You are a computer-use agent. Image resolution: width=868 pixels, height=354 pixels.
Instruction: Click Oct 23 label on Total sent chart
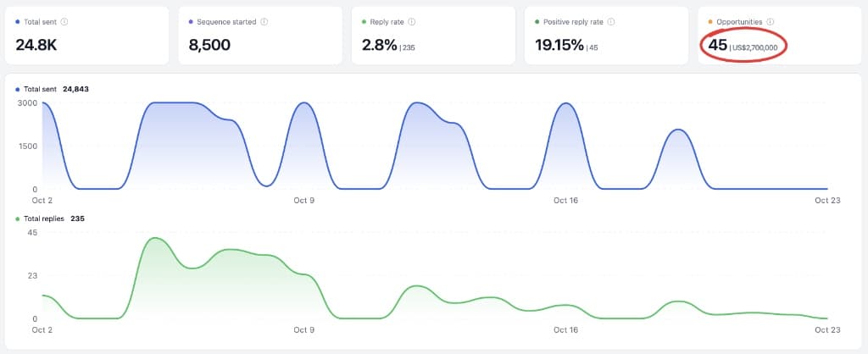[827, 200]
